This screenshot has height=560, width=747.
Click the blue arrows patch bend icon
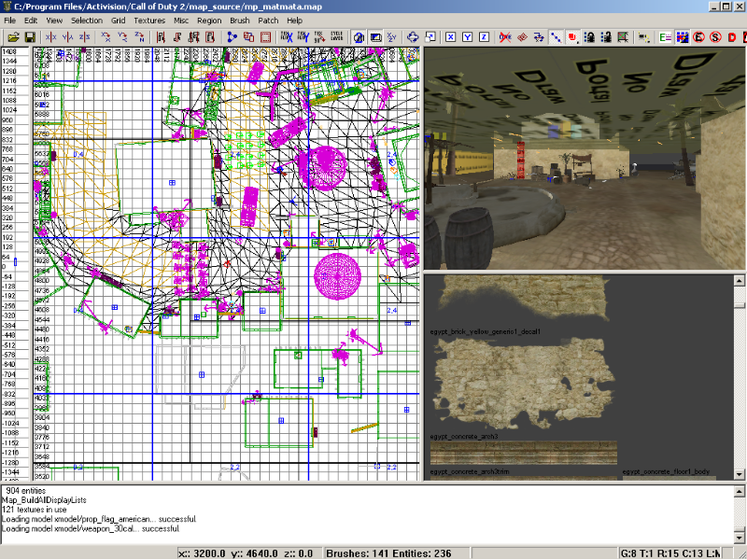[x=539, y=37]
